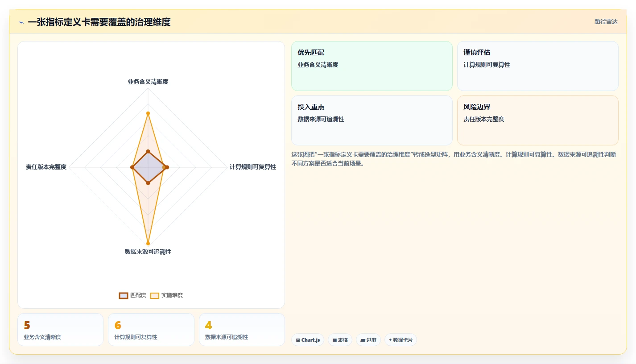The height and width of the screenshot is (364, 636).
Task: Click the lightning icon beside the title
Action: coord(21,22)
